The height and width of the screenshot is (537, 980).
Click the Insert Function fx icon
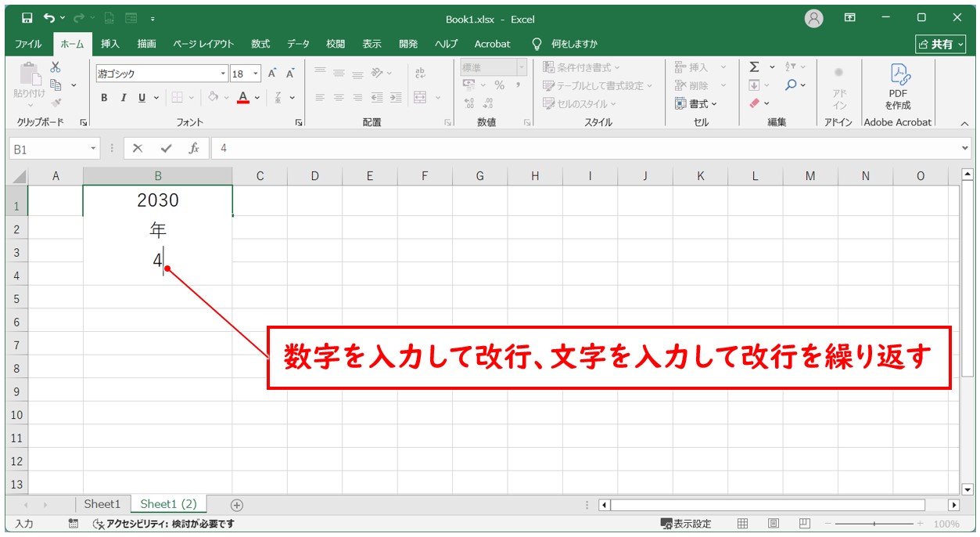(194, 148)
